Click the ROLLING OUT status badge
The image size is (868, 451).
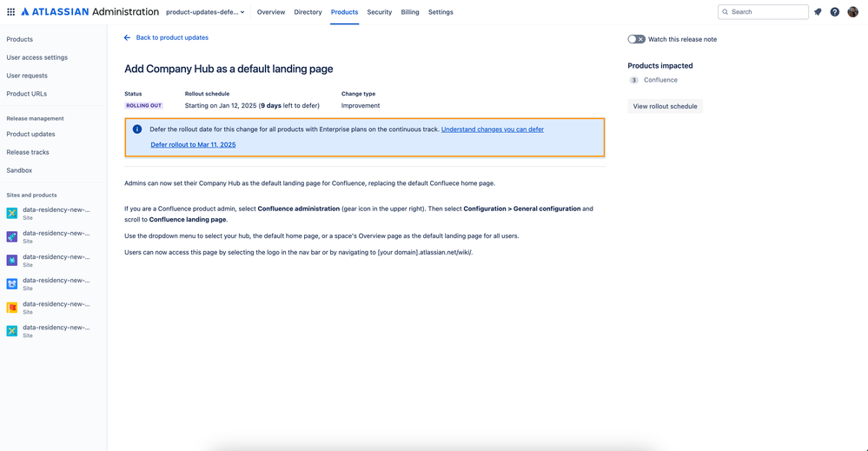coord(144,106)
